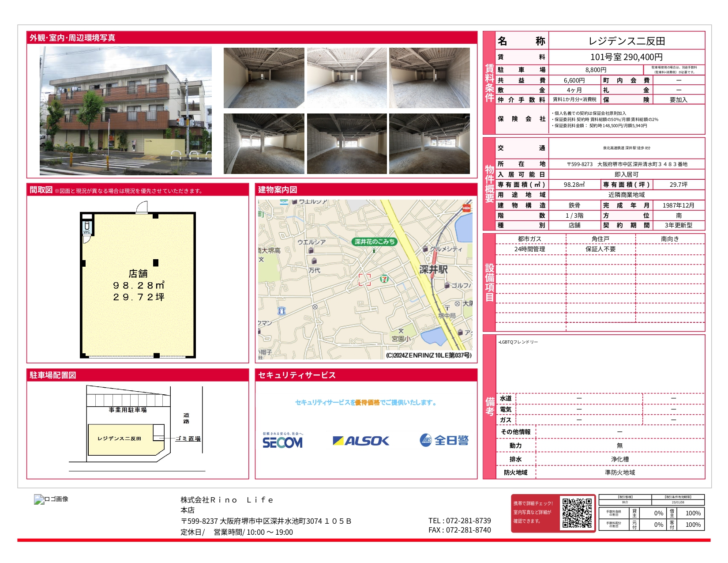Image resolution: width=728 pixels, height=563 pixels.
Task: Click the 29.7坪 area value in the table
Action: (679, 185)
